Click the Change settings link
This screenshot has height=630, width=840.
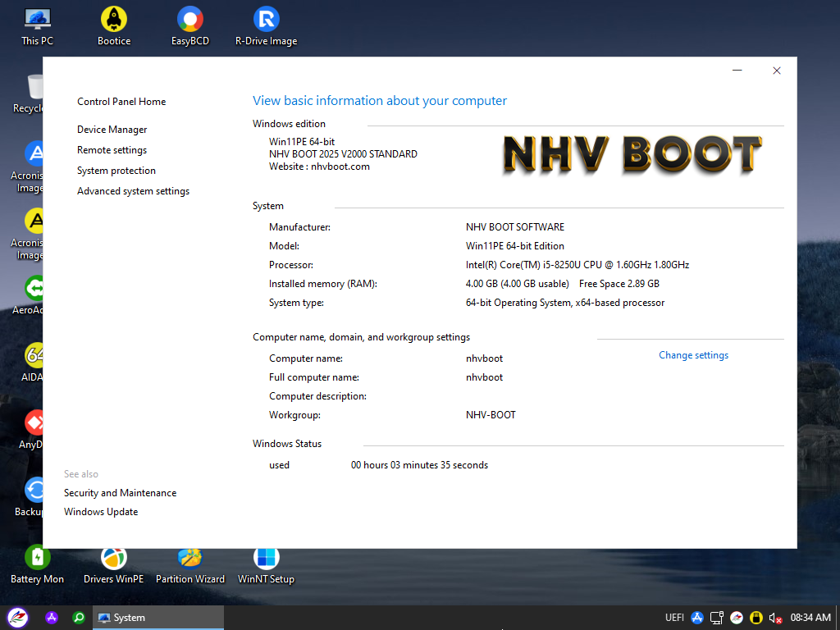[693, 355]
